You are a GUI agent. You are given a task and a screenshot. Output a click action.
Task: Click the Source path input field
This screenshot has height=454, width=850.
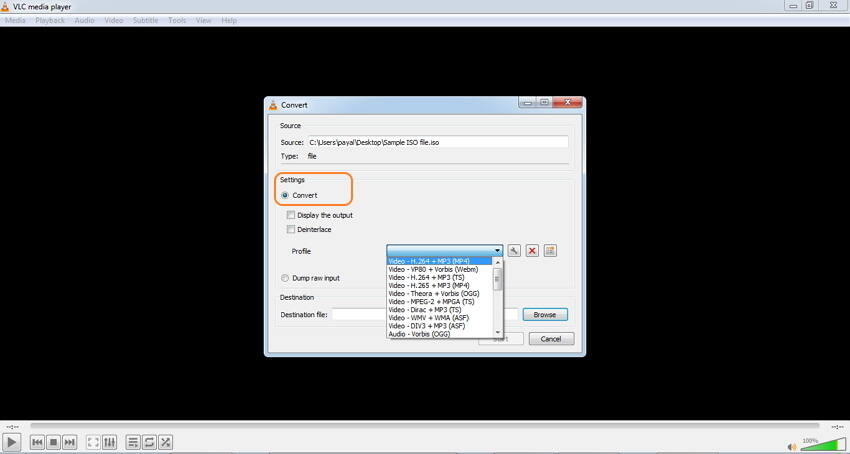tap(437, 142)
